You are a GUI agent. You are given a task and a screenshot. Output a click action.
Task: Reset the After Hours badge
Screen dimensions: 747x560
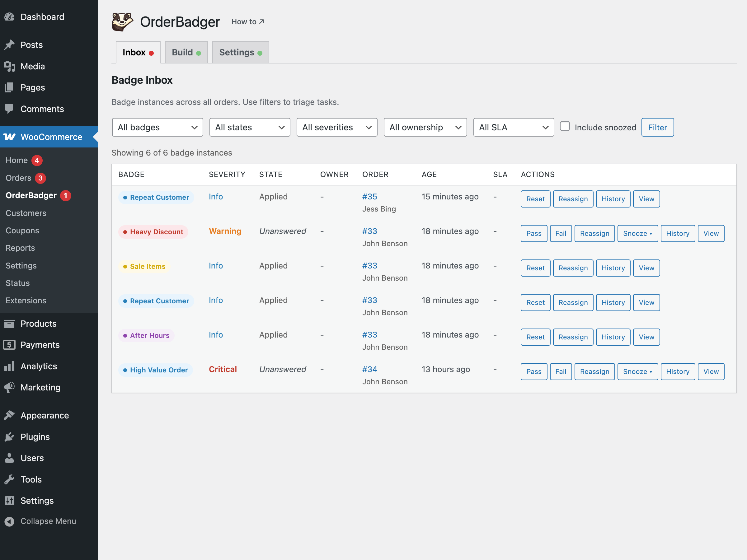535,337
